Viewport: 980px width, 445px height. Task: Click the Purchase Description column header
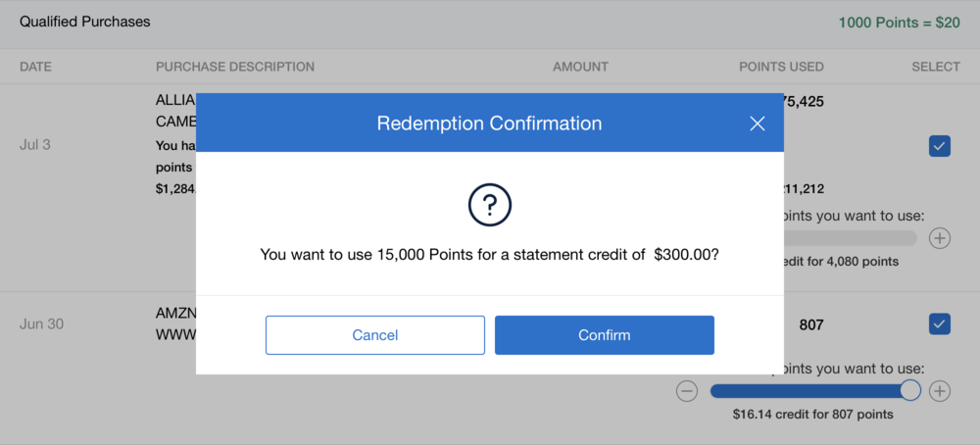tap(235, 67)
